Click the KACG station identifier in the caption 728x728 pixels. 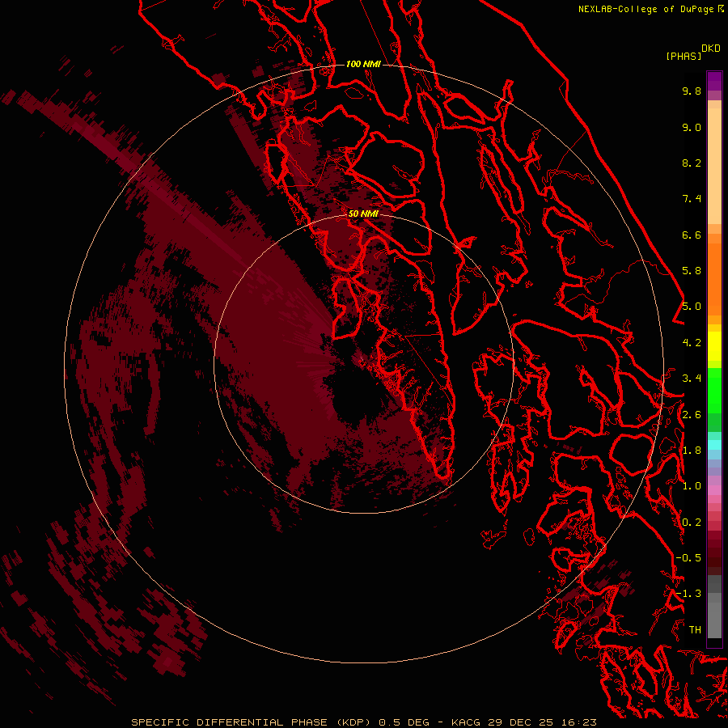pyautogui.click(x=467, y=722)
